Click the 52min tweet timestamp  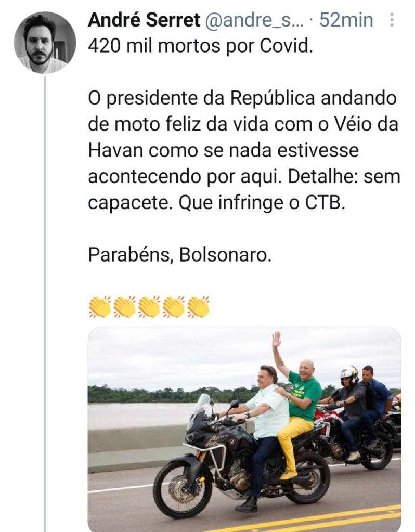[346, 20]
